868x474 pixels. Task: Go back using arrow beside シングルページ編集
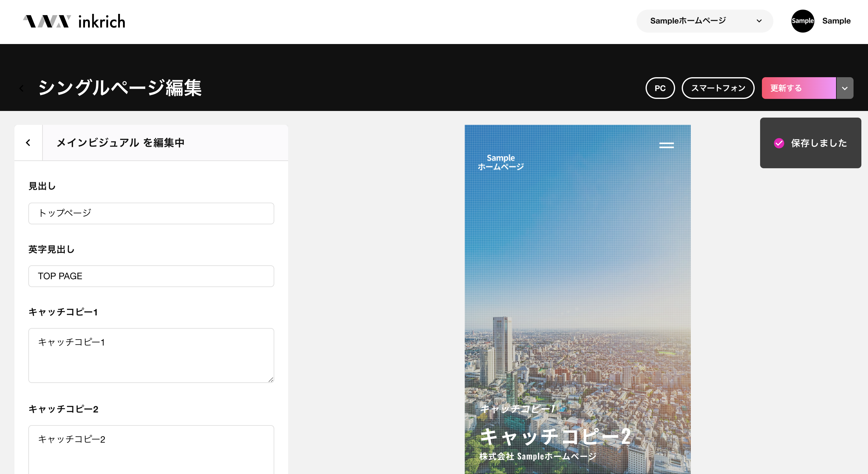point(22,88)
